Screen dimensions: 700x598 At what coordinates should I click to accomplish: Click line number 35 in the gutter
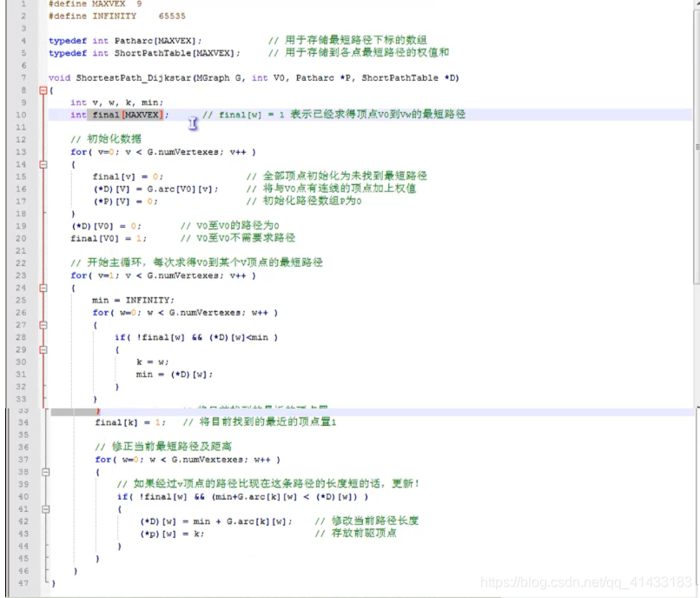coord(23,435)
